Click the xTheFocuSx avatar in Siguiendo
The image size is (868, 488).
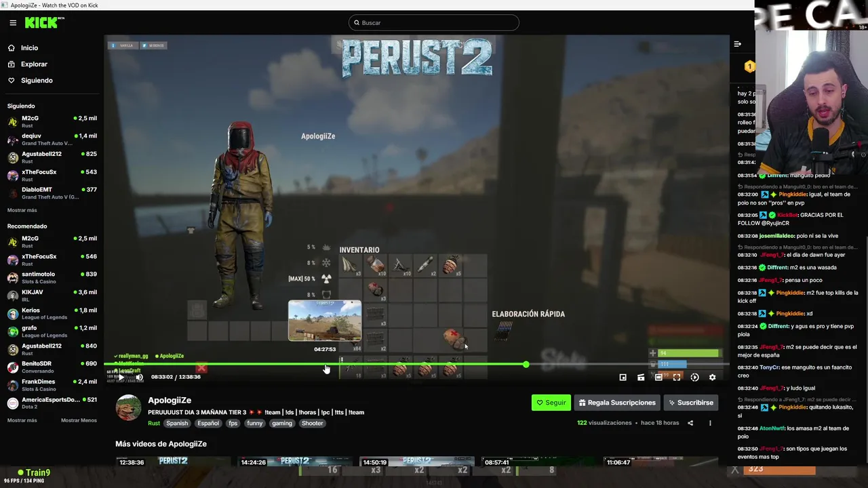(x=13, y=176)
